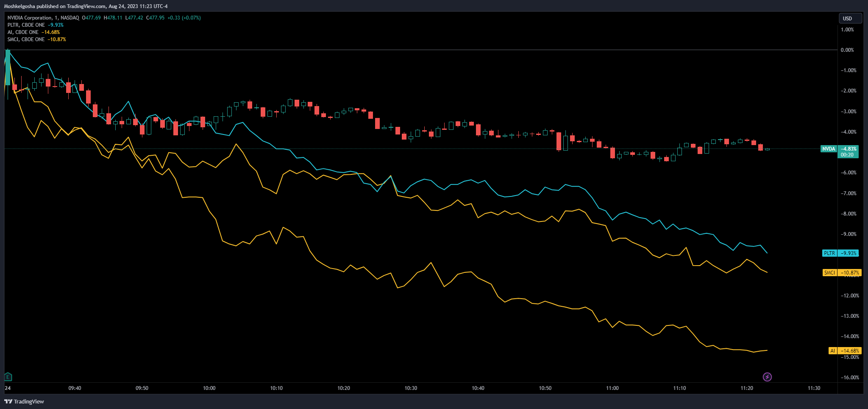Click the TradingView logo
This screenshot has width=868, height=409.
point(24,401)
